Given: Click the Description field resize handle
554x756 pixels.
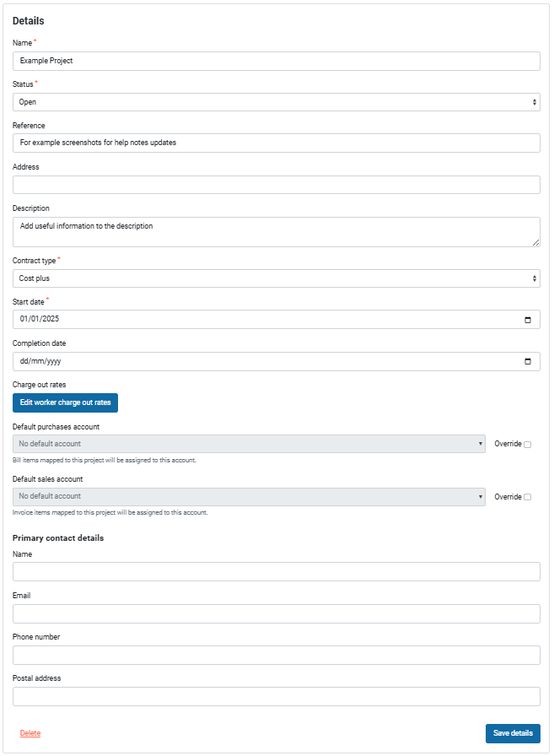Looking at the screenshot, I should 535,242.
